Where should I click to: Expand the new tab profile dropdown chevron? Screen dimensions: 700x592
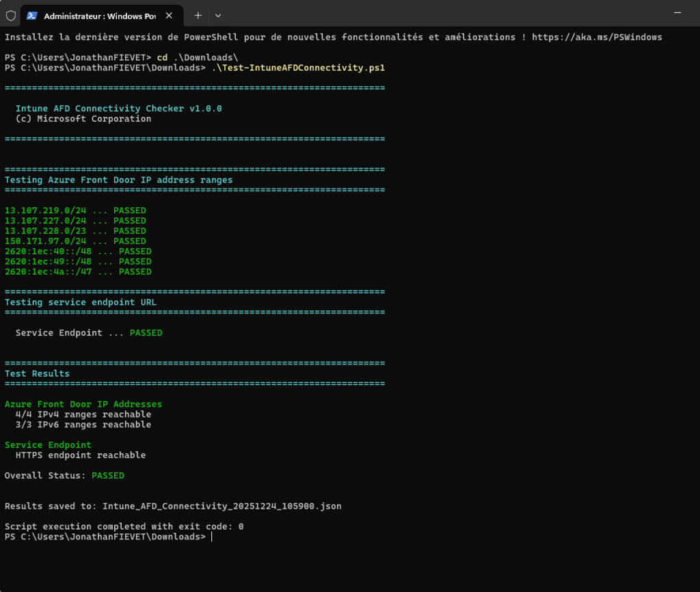218,15
